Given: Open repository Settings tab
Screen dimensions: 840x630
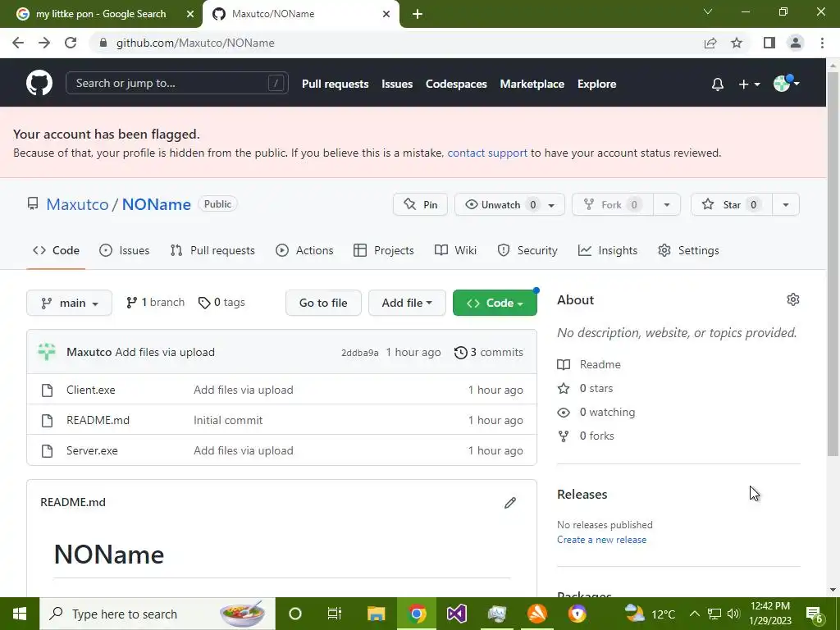Looking at the screenshot, I should click(688, 250).
